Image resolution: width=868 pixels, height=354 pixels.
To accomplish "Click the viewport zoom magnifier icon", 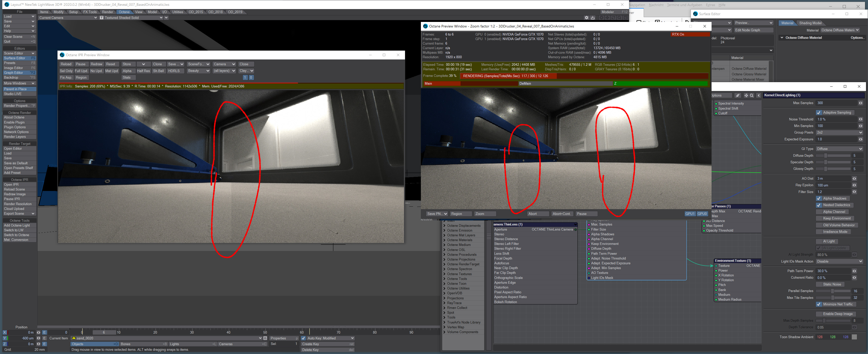I will pyautogui.click(x=619, y=17).
